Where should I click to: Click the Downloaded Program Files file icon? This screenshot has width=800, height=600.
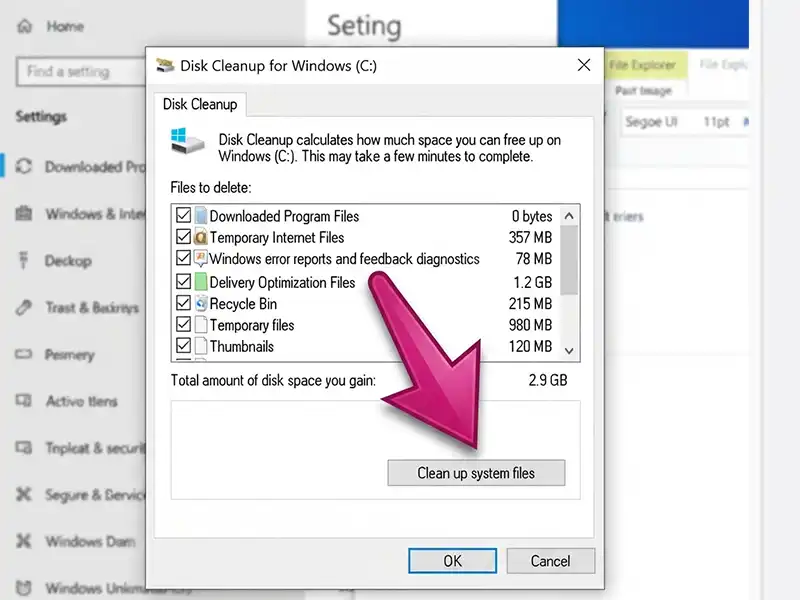[201, 216]
